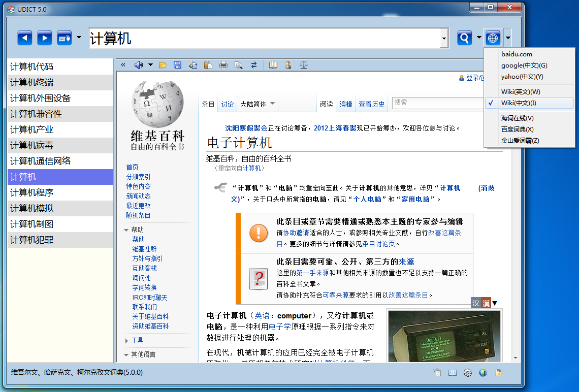Select the checked Wiki(中文)(I) option
The height and width of the screenshot is (392, 579).
click(x=518, y=103)
